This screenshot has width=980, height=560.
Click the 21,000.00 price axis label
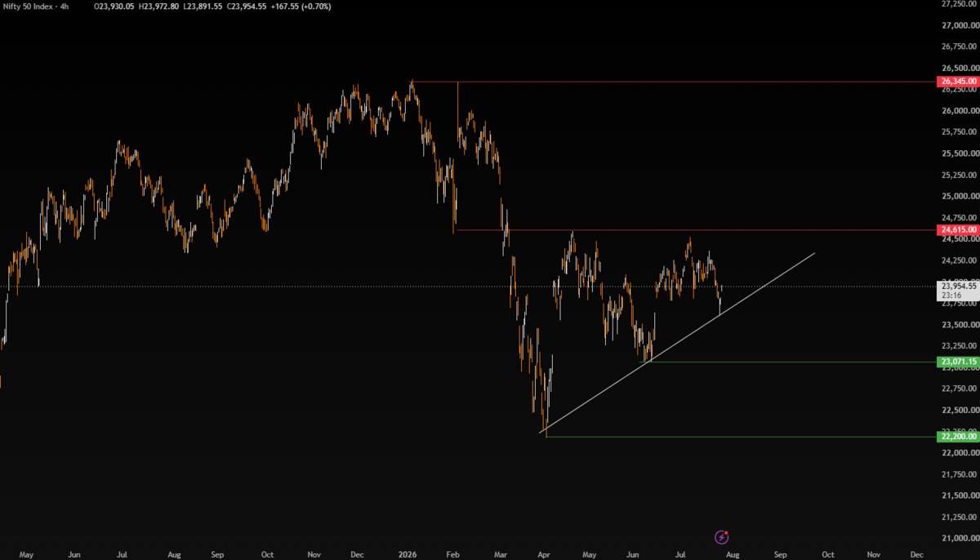[960, 538]
